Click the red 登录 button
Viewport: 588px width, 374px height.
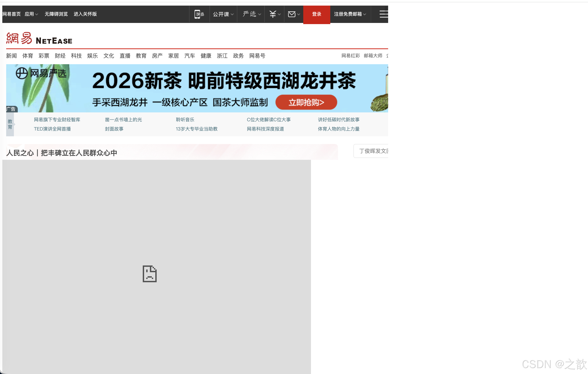pos(316,14)
